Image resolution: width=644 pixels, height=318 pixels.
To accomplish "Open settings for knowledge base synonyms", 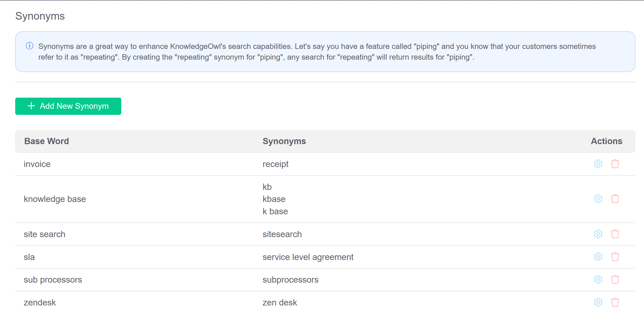I will 598,199.
